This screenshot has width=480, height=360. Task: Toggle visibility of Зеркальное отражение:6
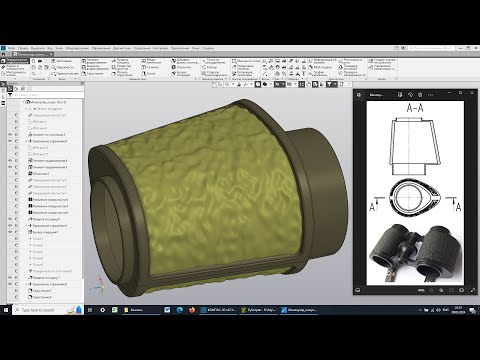(x=10, y=284)
